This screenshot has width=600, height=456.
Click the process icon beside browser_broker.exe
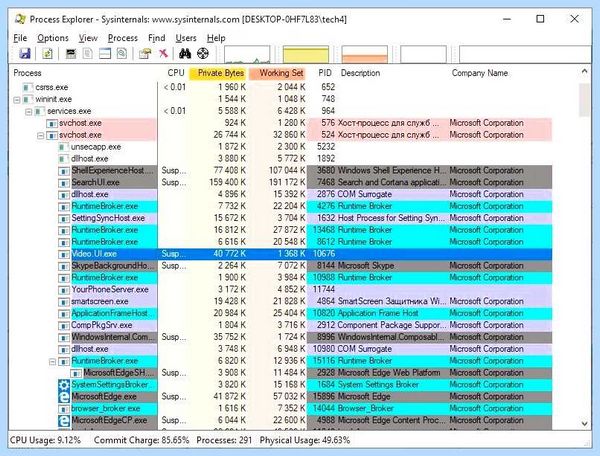(x=64, y=409)
